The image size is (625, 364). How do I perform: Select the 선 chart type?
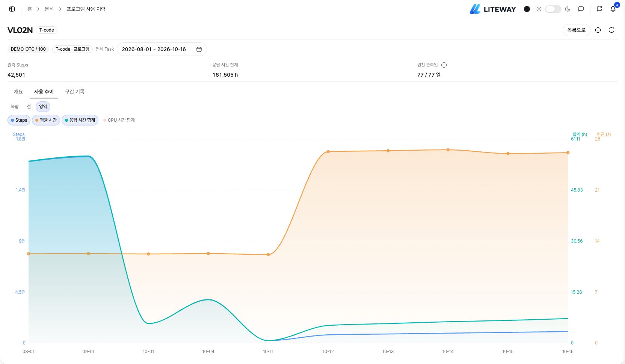click(29, 107)
